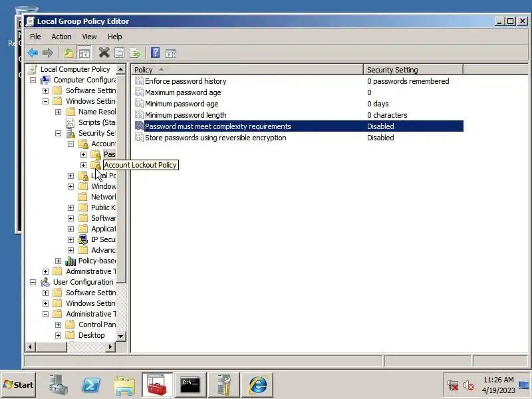The height and width of the screenshot is (399, 532).
Task: Click the IP Security tree node icon
Action: pos(83,239)
